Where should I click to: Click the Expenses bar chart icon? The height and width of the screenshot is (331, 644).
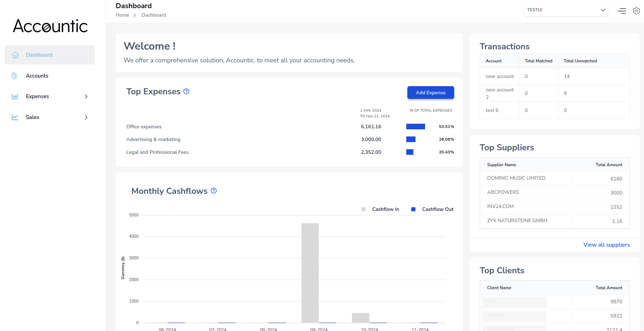pos(15,96)
